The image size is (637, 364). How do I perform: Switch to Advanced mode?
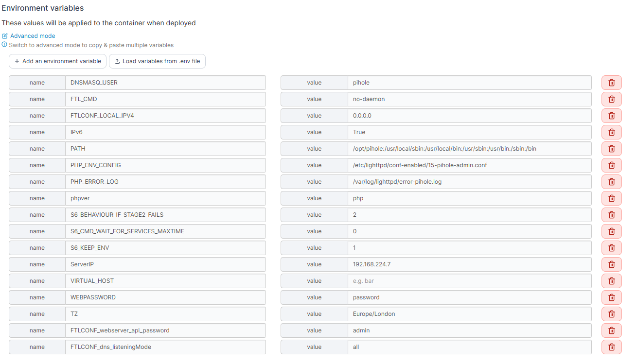coord(33,36)
